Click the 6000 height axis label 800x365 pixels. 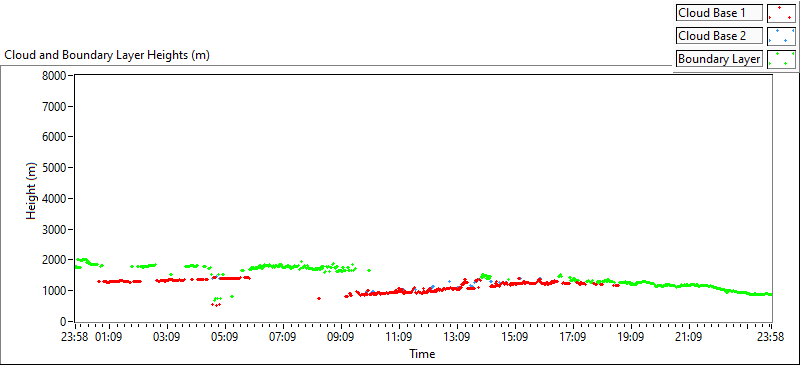point(56,137)
